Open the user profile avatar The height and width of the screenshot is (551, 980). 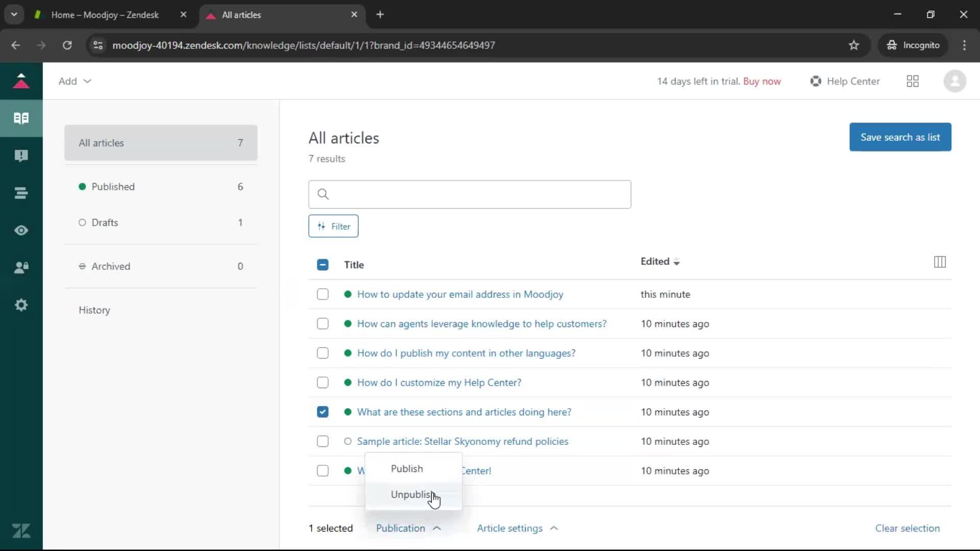point(954,81)
